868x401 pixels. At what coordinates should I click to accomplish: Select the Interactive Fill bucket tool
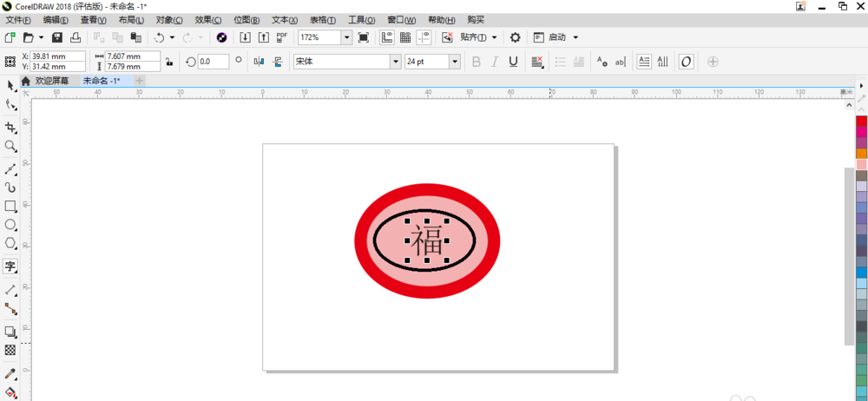point(10,391)
